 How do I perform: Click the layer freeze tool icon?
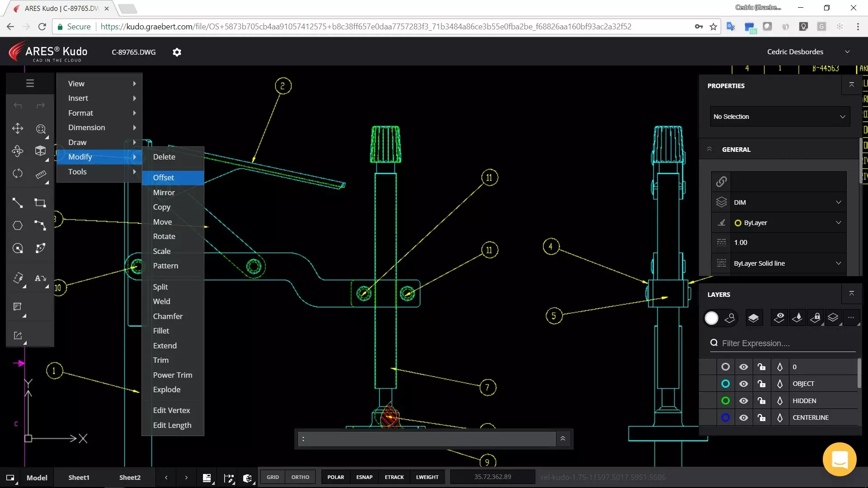click(797, 318)
